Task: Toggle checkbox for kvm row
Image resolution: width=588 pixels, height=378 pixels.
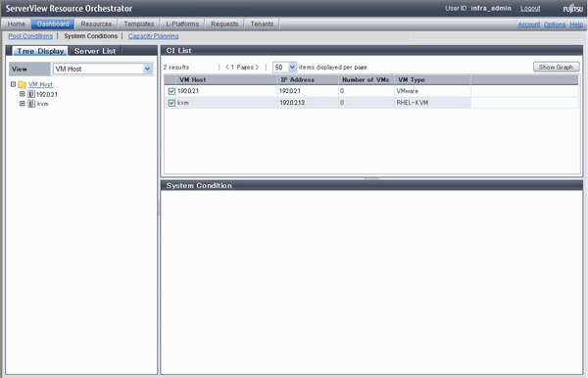Action: coord(171,103)
